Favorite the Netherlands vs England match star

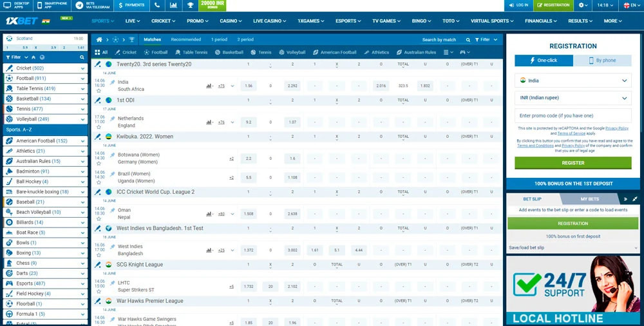point(99,127)
